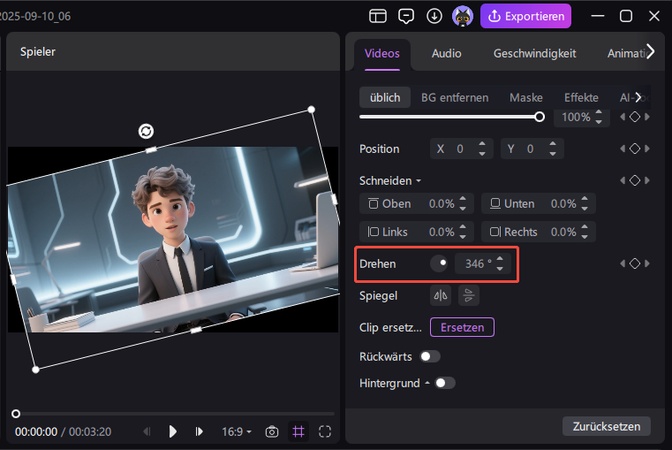The height and width of the screenshot is (450, 672).
Task: Open the cat avatar profile
Action: 462,16
